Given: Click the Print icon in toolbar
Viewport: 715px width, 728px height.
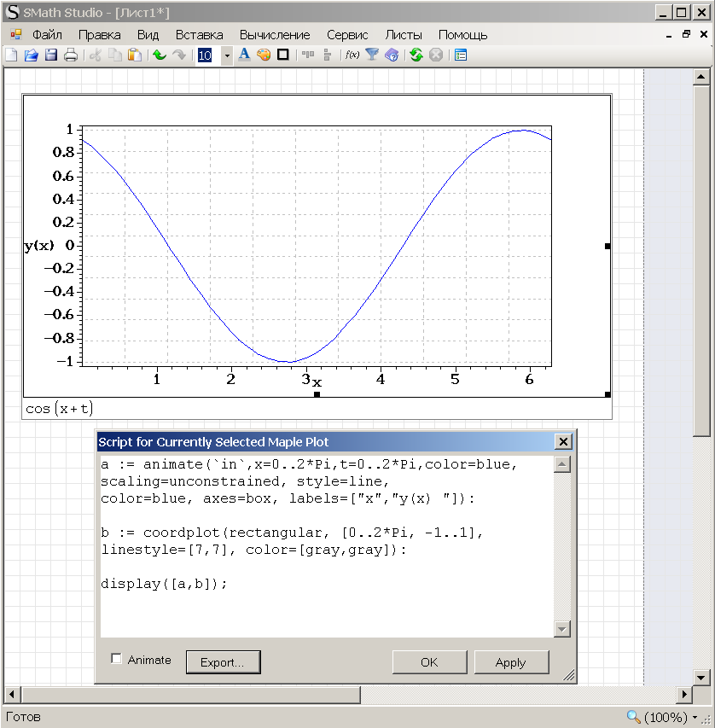Looking at the screenshot, I should click(x=70, y=55).
